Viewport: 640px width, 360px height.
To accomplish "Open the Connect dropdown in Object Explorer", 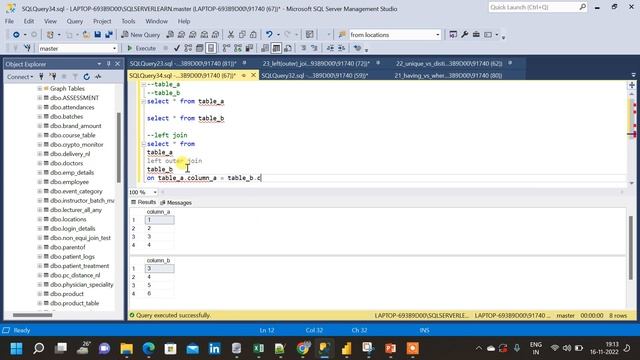I will click(20, 76).
